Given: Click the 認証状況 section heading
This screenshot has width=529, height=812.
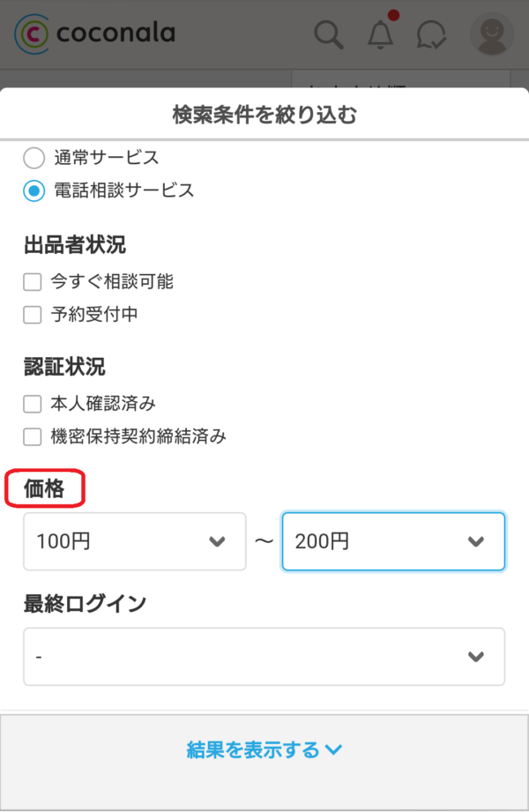Looking at the screenshot, I should 65,366.
